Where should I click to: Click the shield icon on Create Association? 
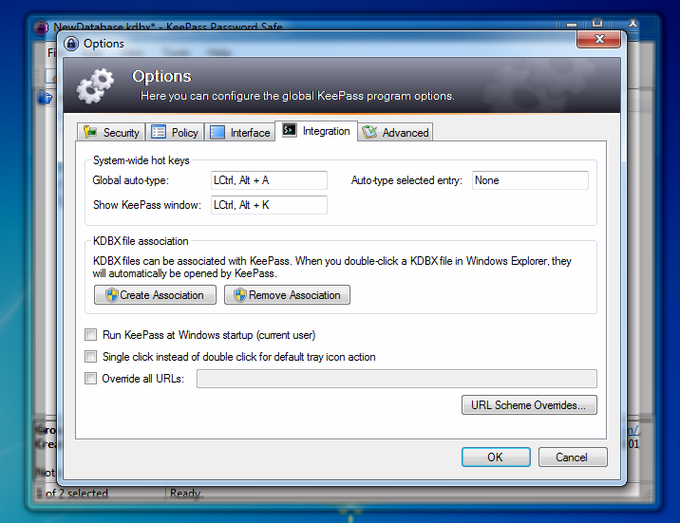point(111,295)
